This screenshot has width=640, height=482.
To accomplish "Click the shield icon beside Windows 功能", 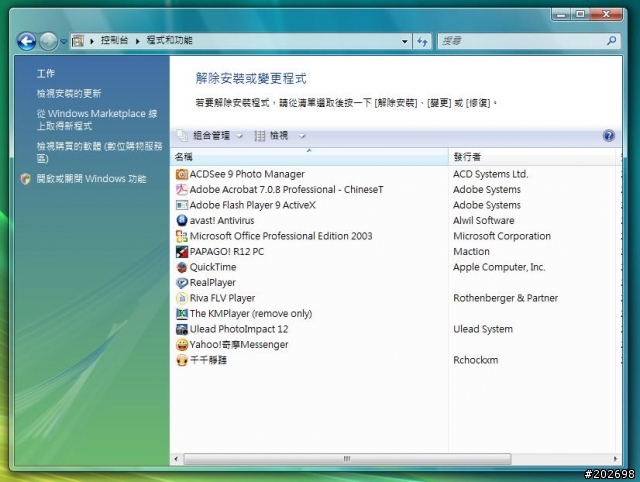I will (x=25, y=179).
